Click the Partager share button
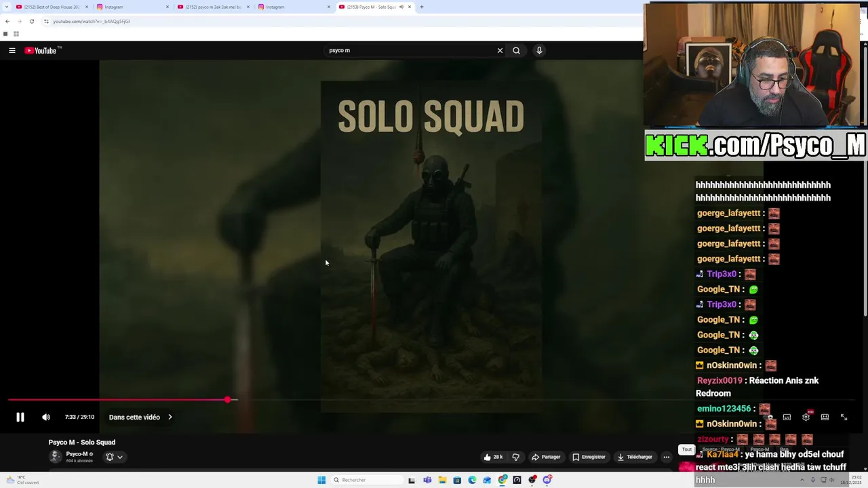Viewport: 868px width, 488px height. pyautogui.click(x=547, y=457)
